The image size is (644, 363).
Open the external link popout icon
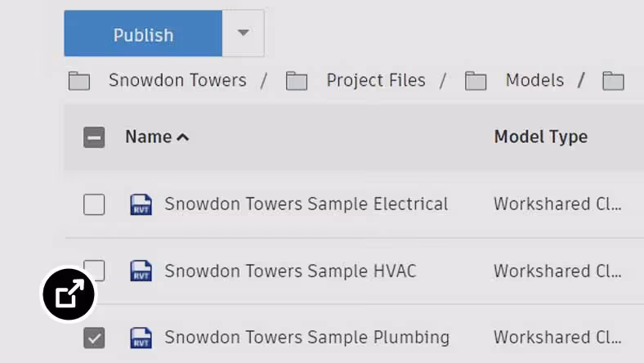pyautogui.click(x=69, y=294)
